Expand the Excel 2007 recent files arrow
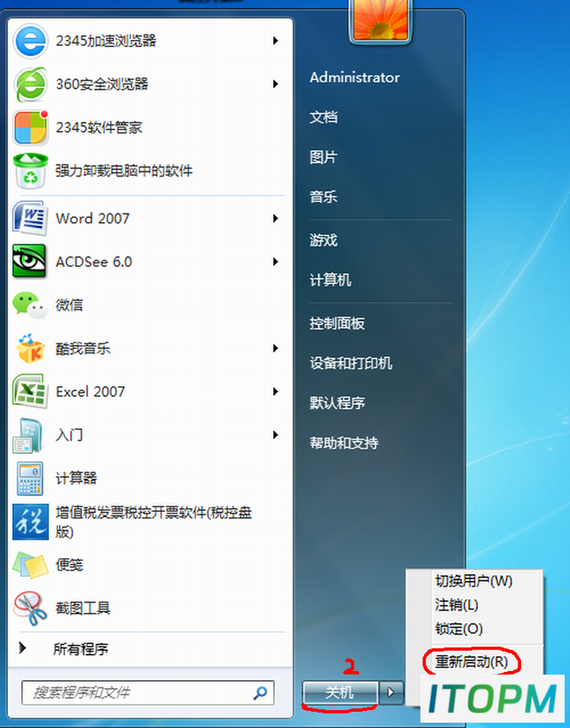The image size is (570, 728). [x=275, y=392]
